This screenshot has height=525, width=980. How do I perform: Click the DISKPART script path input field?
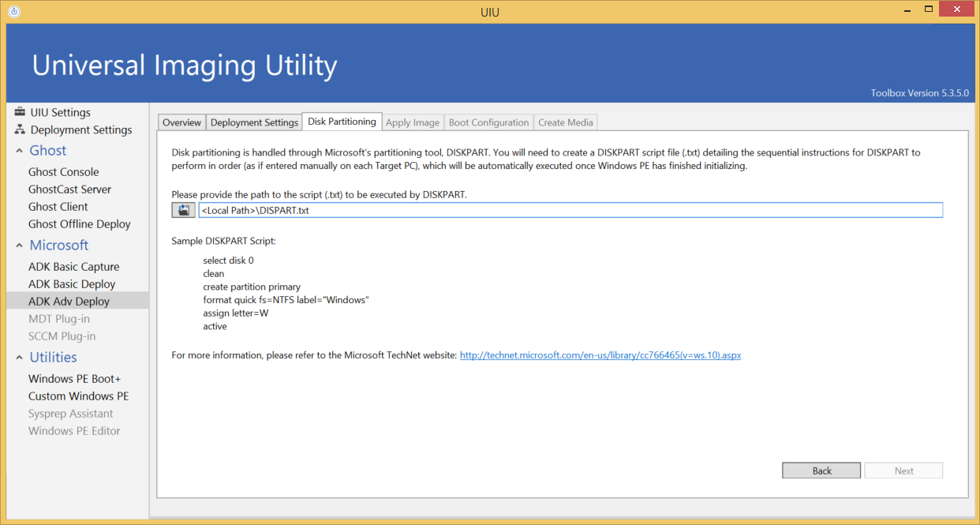point(570,210)
